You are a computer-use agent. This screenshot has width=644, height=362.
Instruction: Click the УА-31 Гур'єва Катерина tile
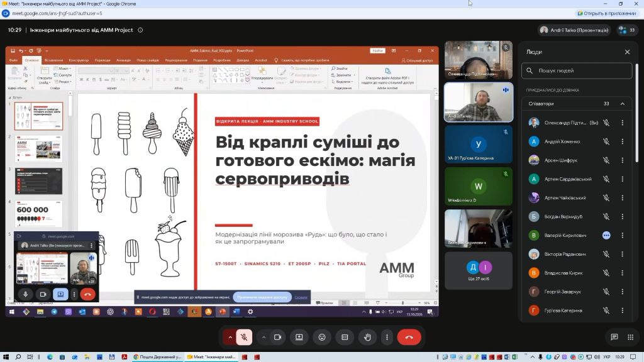click(479, 145)
